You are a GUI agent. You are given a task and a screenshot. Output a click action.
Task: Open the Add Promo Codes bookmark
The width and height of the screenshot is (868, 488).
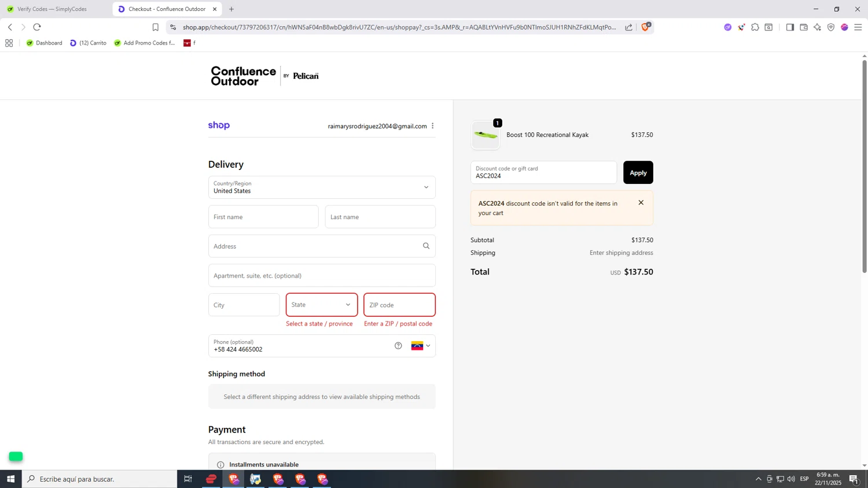[x=144, y=43]
